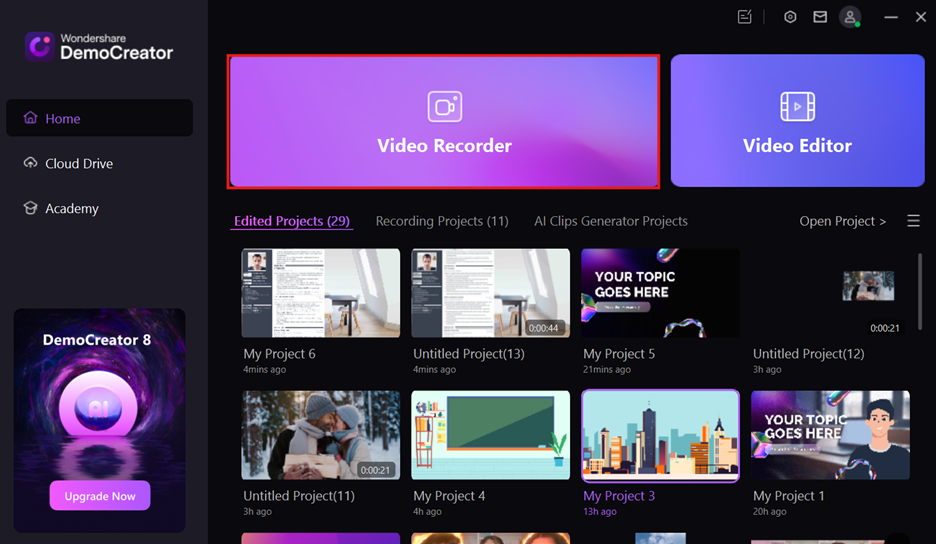Viewport: 936px width, 544px height.
Task: Click the 0:00:44 duration badge
Action: [543, 328]
